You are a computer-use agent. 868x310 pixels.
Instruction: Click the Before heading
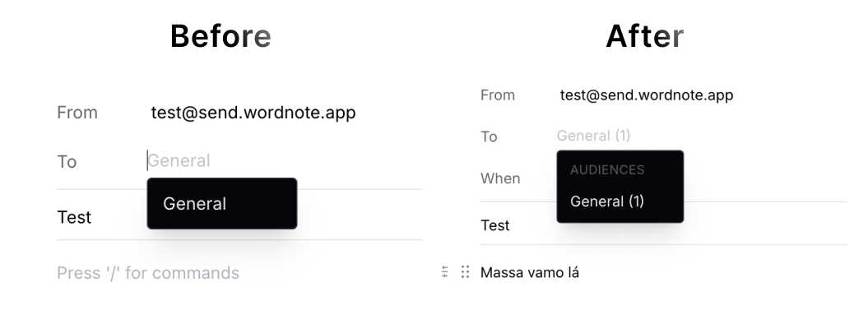coord(220,36)
